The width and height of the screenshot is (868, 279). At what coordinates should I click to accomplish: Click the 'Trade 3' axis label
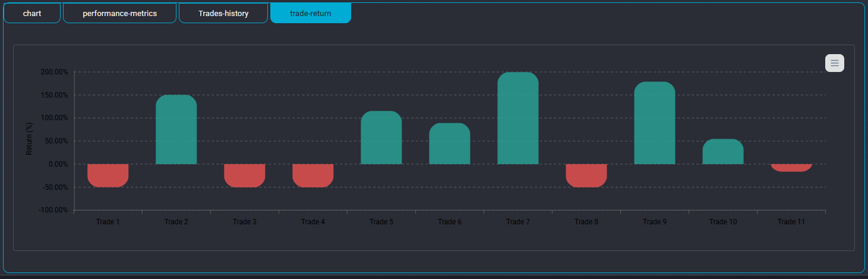(x=245, y=222)
